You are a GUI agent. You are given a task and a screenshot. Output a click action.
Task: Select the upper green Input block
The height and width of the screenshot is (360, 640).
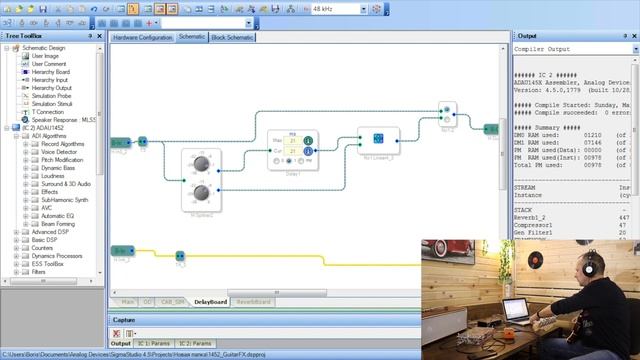coord(121,142)
